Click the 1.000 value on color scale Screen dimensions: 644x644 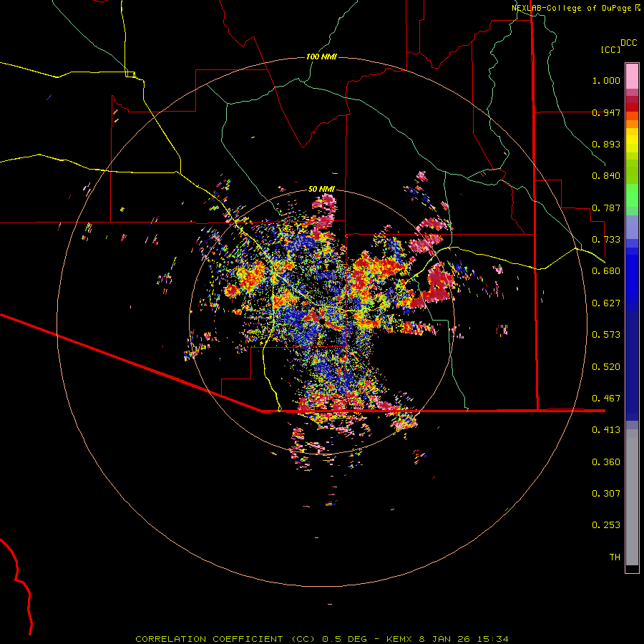(606, 80)
